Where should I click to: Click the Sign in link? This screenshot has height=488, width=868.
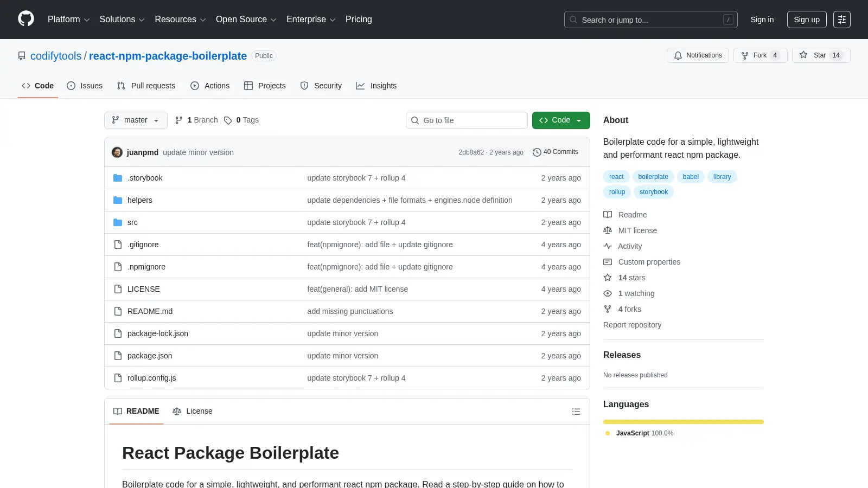click(762, 20)
